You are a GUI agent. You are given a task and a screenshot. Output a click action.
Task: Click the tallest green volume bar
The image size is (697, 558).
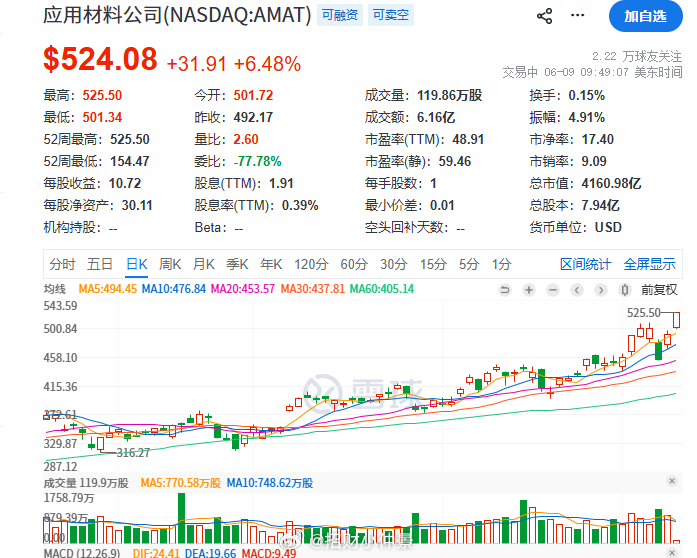(x=181, y=518)
